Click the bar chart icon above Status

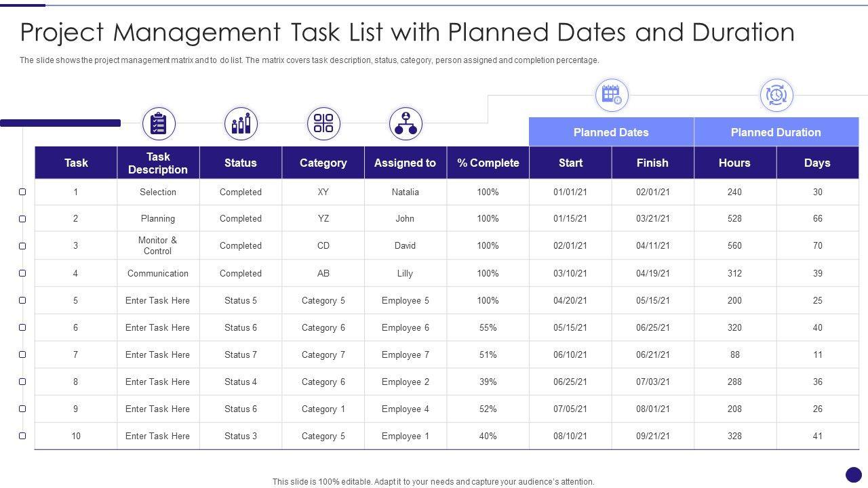(241, 124)
